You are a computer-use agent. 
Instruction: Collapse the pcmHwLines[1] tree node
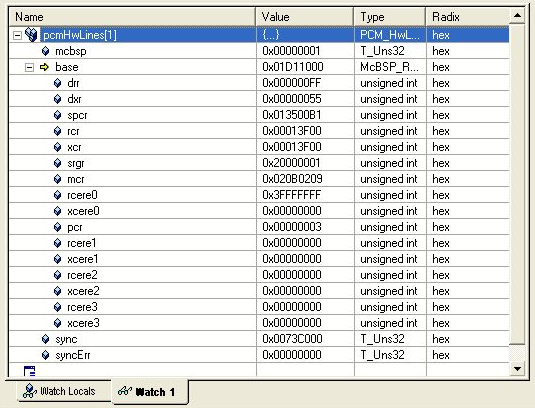(17, 35)
